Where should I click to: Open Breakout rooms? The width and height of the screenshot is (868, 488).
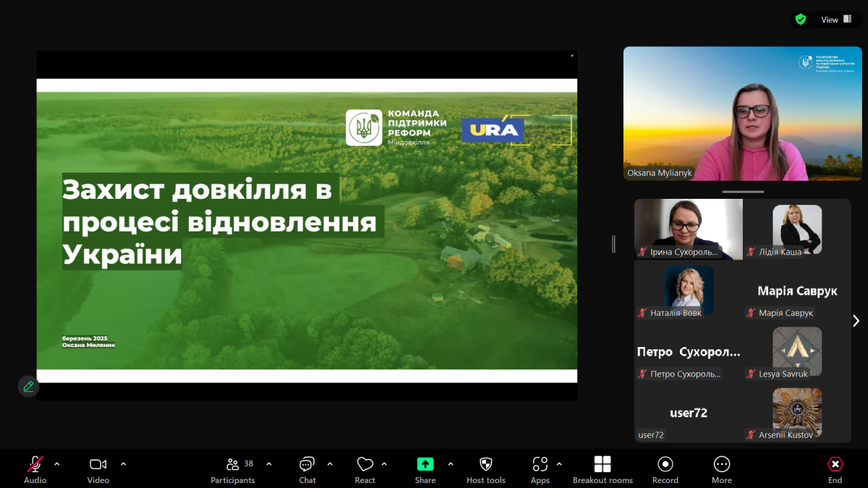click(603, 464)
